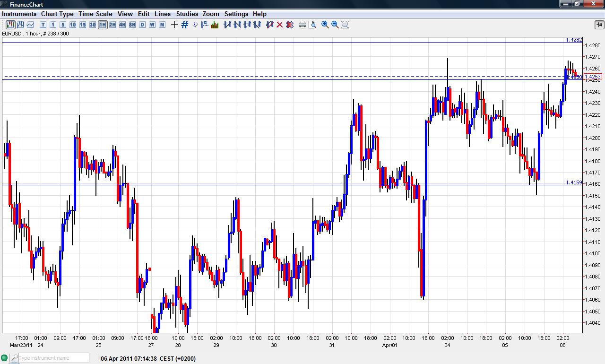Open the volume histogram study icon
Image resolution: width=605 pixels, height=364 pixels.
[215, 25]
